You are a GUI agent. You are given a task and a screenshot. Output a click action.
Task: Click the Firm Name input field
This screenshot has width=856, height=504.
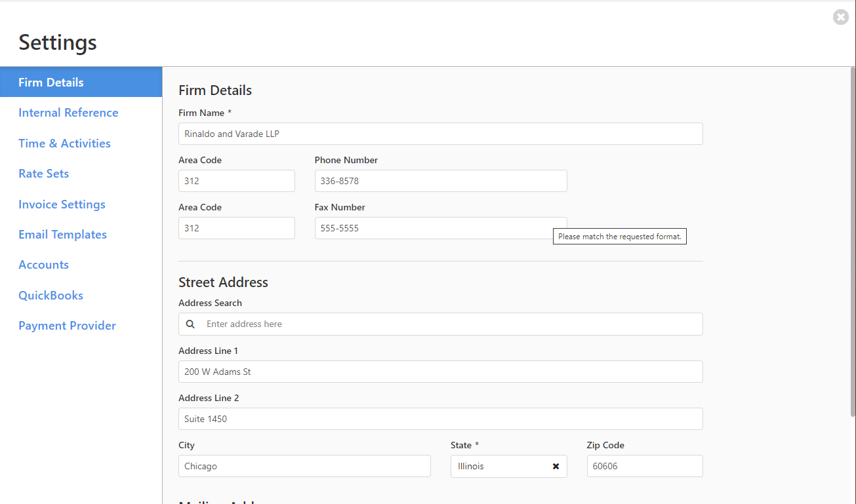click(x=440, y=134)
